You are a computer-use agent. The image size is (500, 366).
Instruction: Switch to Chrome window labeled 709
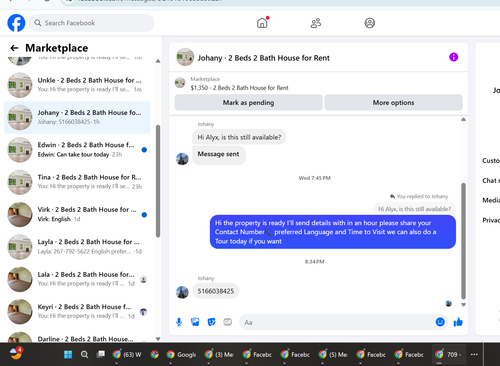(449, 355)
